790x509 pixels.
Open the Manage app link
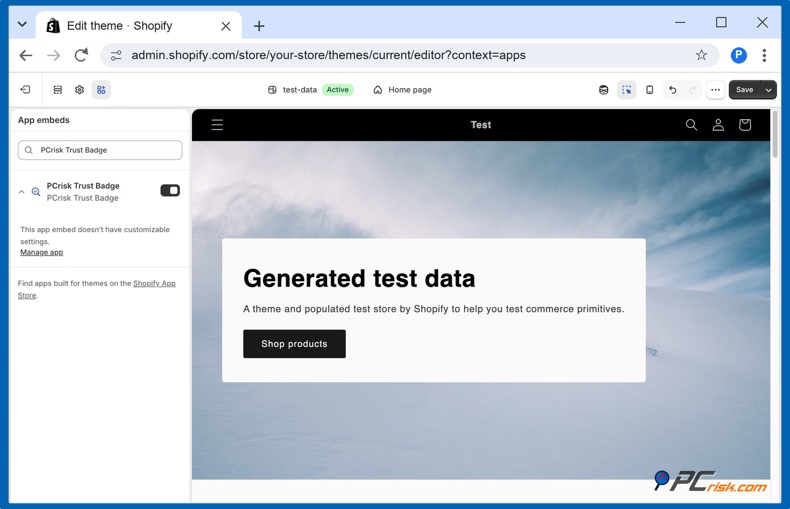(42, 252)
